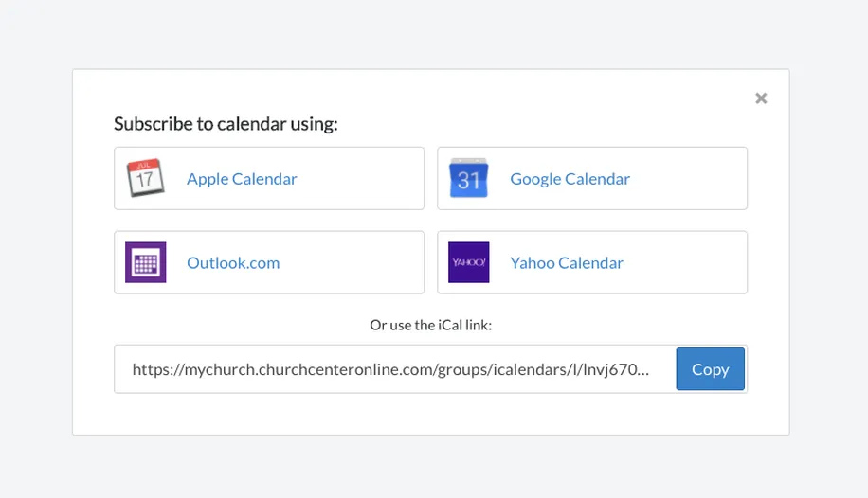Click the gray backdrop outside the dialog
The image size is (868, 498).
coord(38,246)
